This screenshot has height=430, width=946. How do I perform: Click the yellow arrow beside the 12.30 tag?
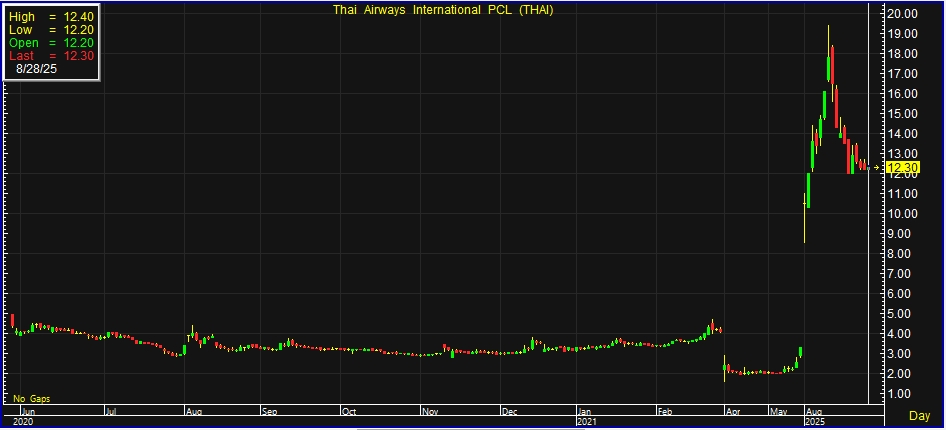pyautogui.click(x=877, y=168)
